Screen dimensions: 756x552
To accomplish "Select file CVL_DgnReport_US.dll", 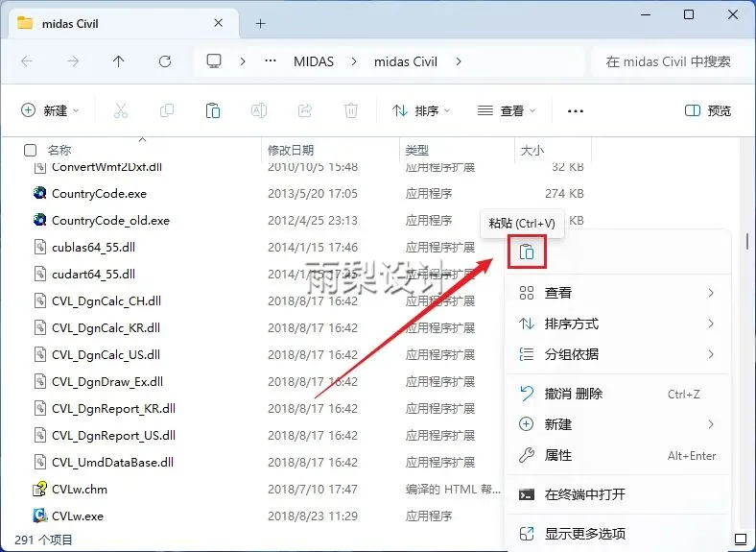I will (x=114, y=435).
